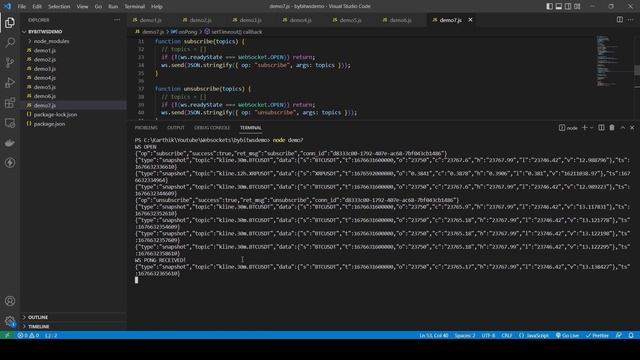This screenshot has width=640, height=360.
Task: Close the terminal panel
Action: coord(632,128)
